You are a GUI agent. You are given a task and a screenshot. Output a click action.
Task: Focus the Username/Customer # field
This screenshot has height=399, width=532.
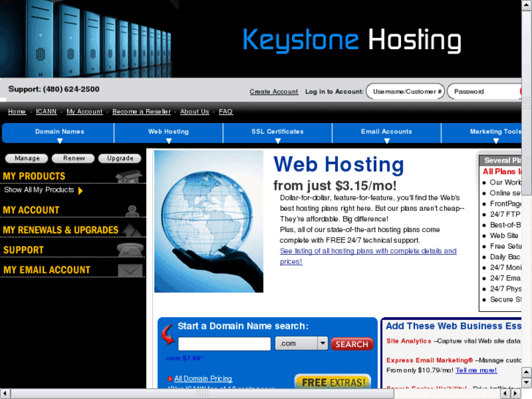(x=405, y=92)
